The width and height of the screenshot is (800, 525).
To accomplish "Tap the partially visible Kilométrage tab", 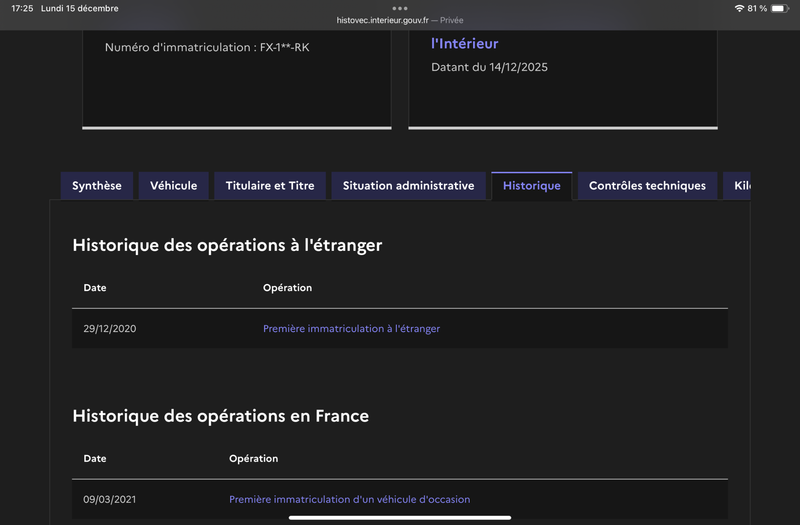I will [740, 186].
